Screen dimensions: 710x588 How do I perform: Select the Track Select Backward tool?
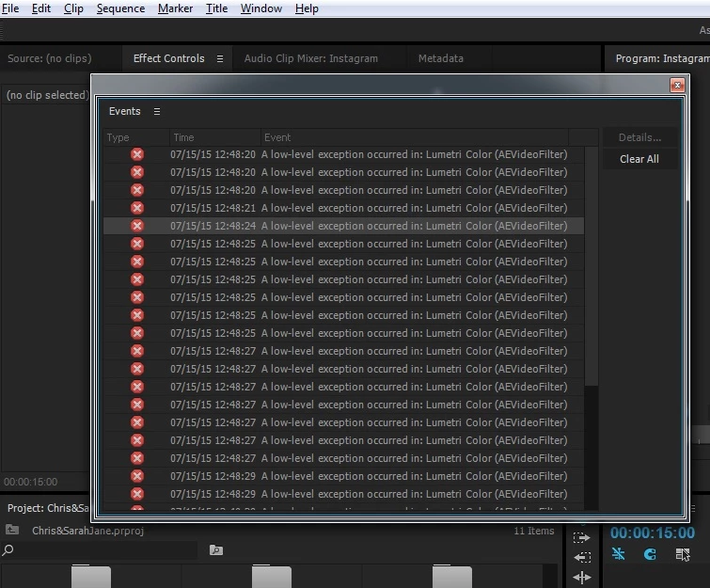click(x=582, y=557)
